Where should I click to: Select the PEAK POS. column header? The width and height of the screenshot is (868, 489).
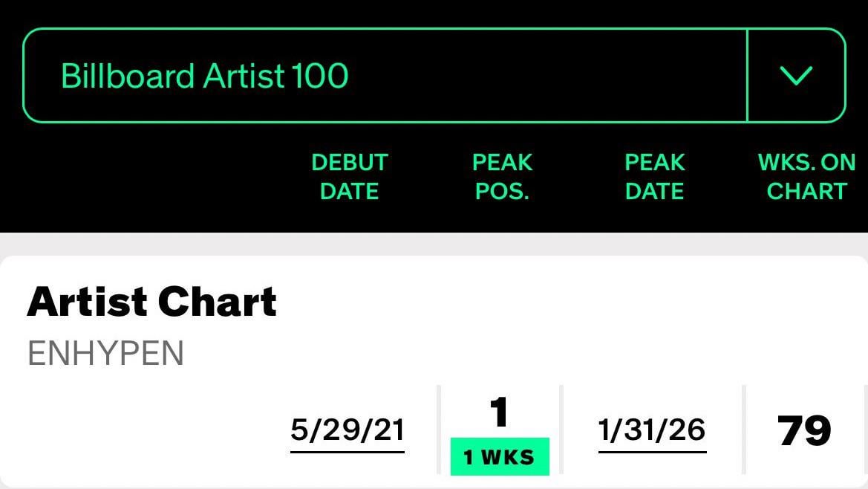[x=502, y=176]
